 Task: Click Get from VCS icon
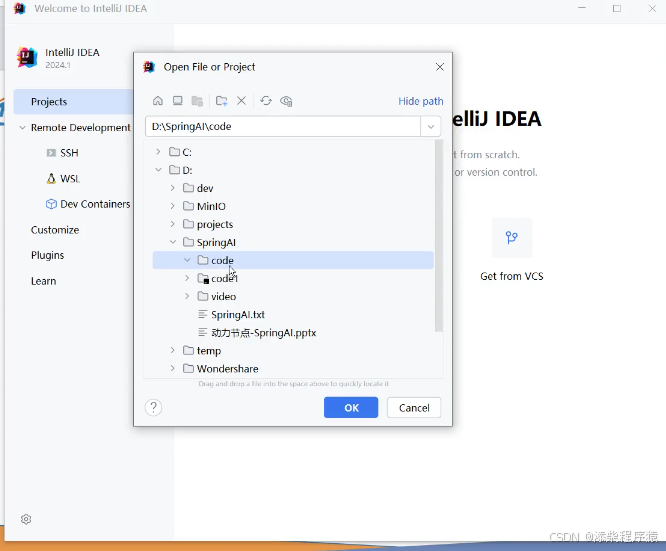coord(511,237)
